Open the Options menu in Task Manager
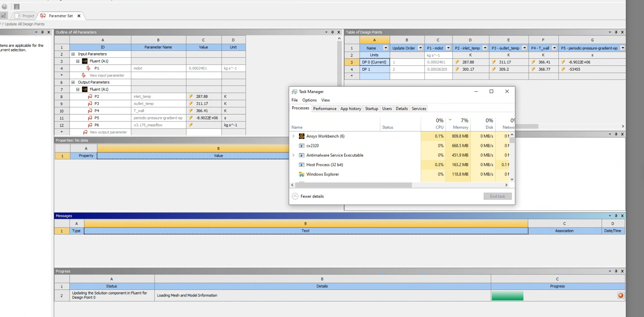 point(309,100)
